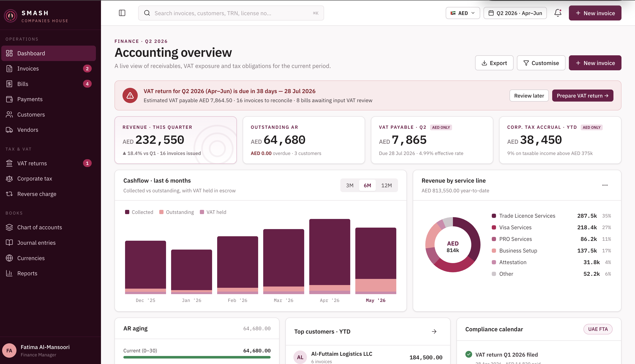The height and width of the screenshot is (364, 635).
Task: Click the Export button
Action: [494, 63]
